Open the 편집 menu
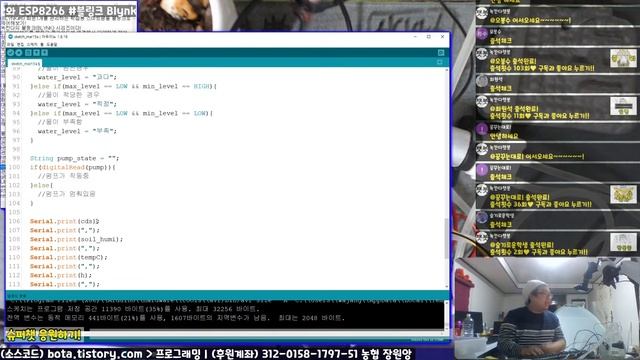Viewport: 640px width, 360px height. [20, 44]
